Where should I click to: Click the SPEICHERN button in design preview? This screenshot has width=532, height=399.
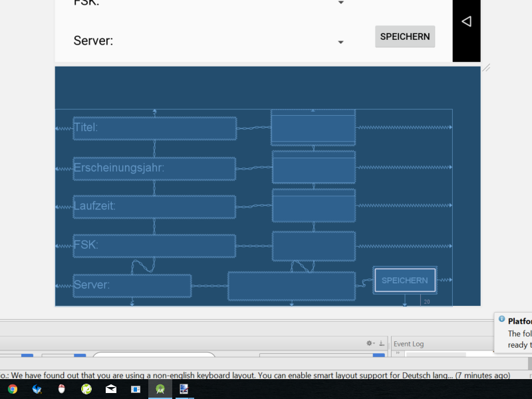(404, 37)
